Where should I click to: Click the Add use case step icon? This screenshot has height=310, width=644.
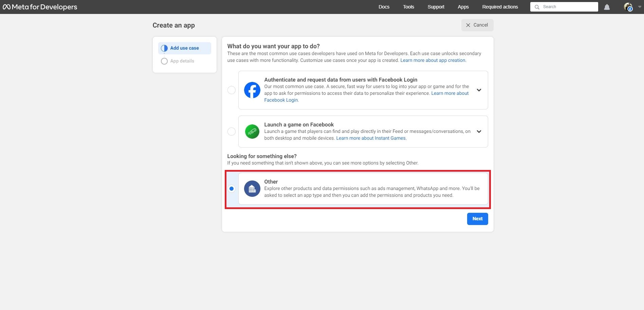164,48
